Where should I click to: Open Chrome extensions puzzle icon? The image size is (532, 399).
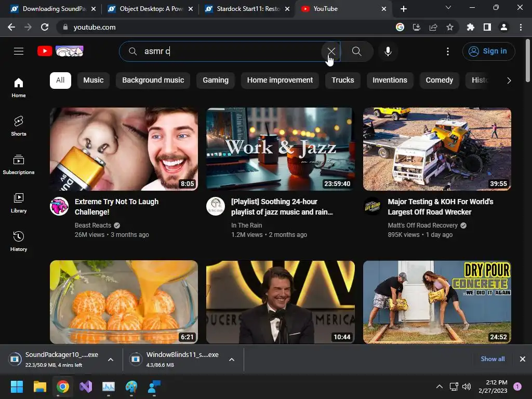click(471, 27)
